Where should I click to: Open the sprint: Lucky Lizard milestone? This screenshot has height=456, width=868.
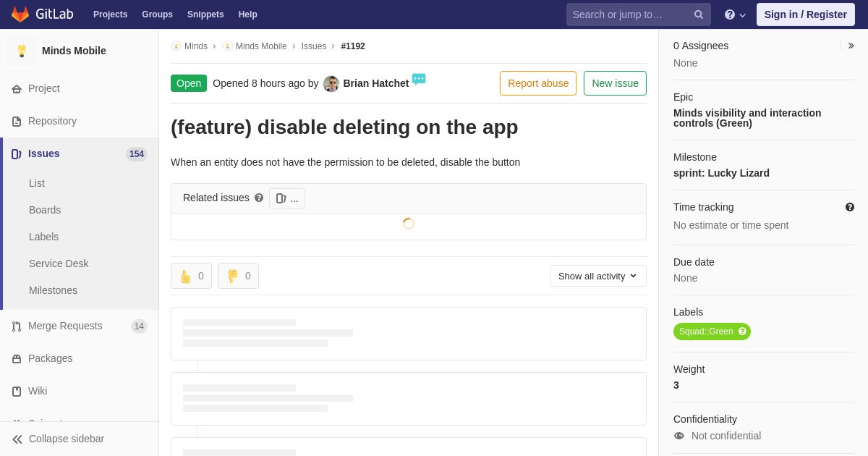(x=721, y=173)
